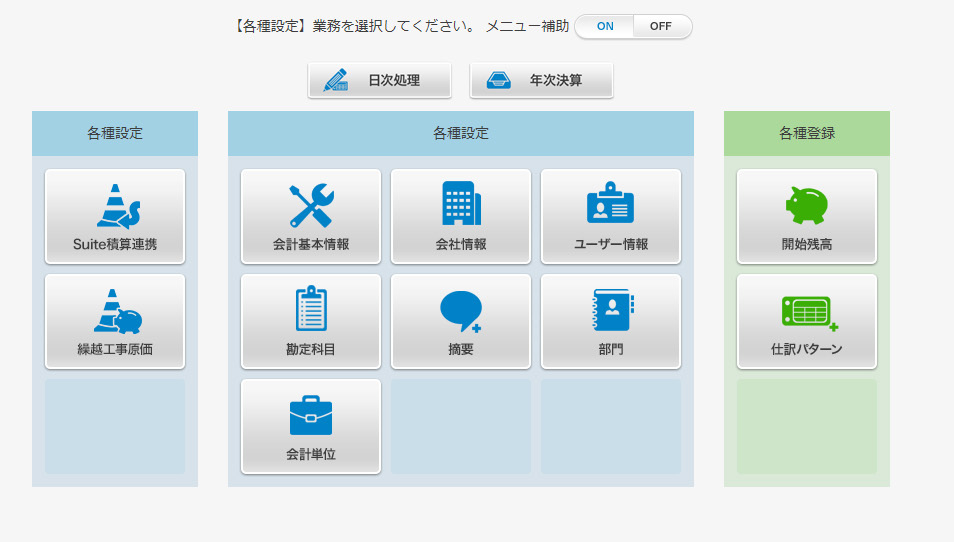
Task: Open 摘要 speech bubble tile
Action: (x=461, y=321)
